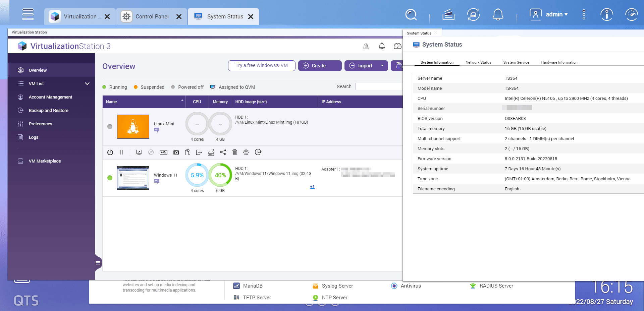Open QTS event notifications bell
Screen dimensions: 644x311
click(498, 15)
